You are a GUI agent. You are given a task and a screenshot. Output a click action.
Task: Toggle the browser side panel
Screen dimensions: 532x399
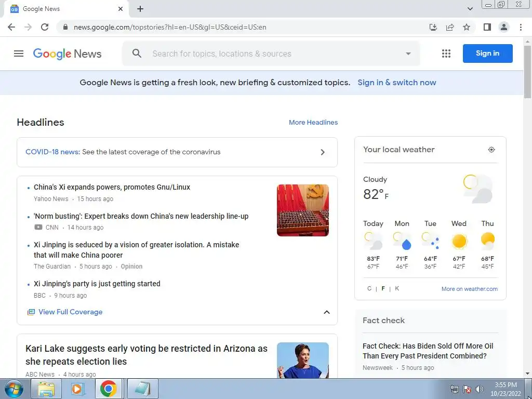click(x=487, y=27)
